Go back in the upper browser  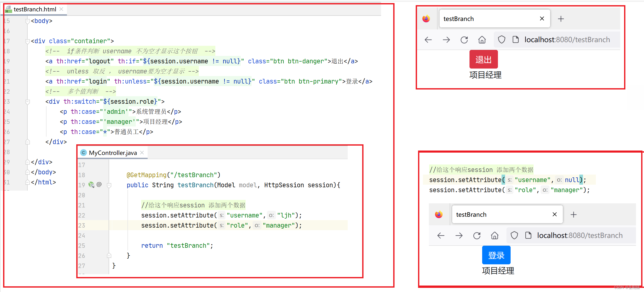(428, 40)
